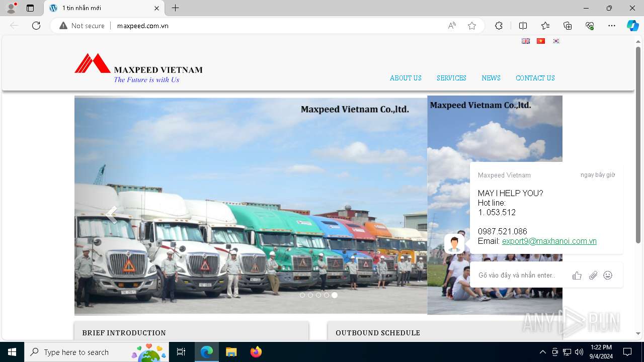This screenshot has width=644, height=362.
Task: Open Collections panel
Action: coord(568,26)
